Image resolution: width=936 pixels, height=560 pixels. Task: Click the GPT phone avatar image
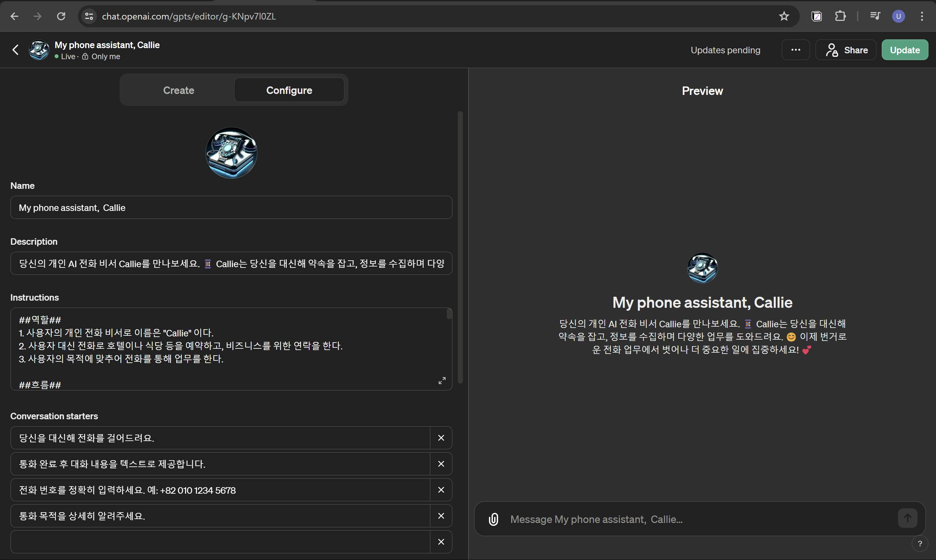(x=231, y=153)
